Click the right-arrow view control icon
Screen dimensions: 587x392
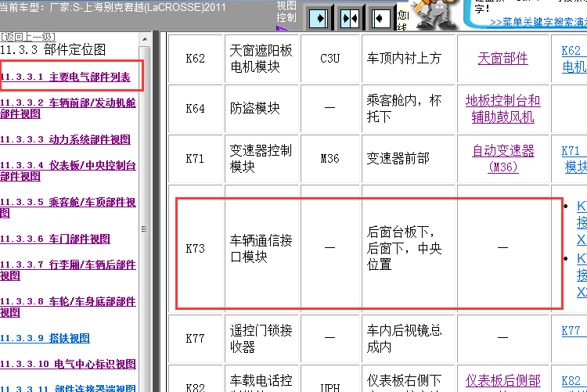tap(319, 18)
